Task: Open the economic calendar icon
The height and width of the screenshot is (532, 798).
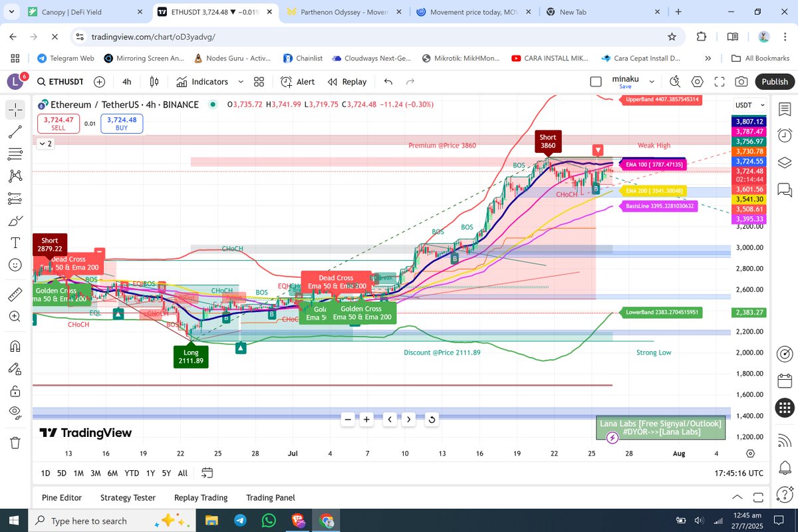Action: 785,381
